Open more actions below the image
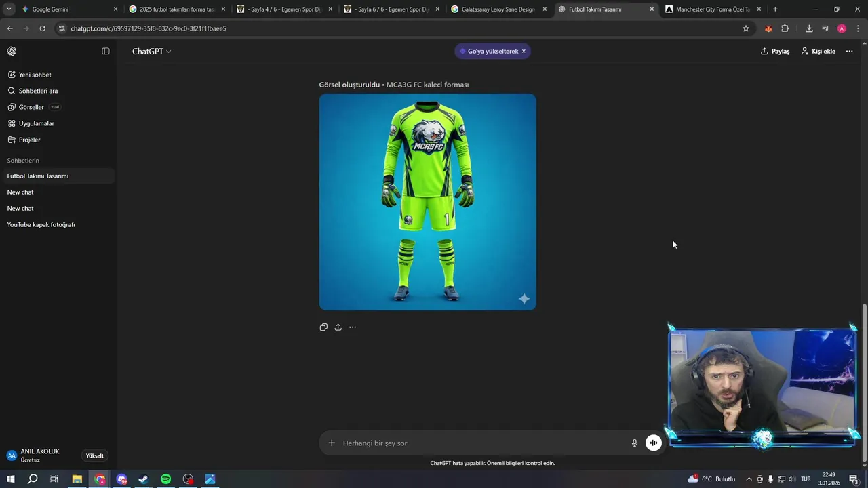 [x=353, y=327]
